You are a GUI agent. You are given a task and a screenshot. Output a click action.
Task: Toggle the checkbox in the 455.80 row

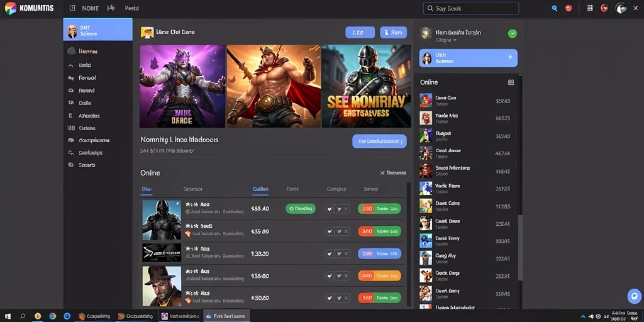(330, 275)
